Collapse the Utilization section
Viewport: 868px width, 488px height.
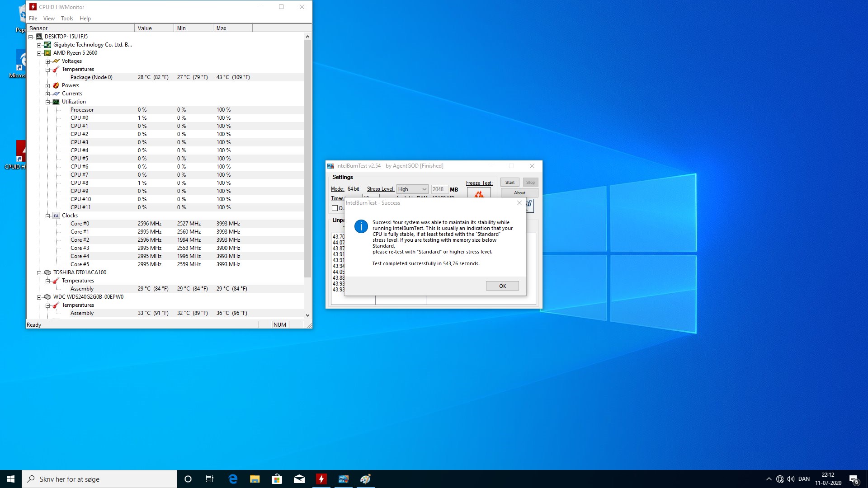(48, 102)
